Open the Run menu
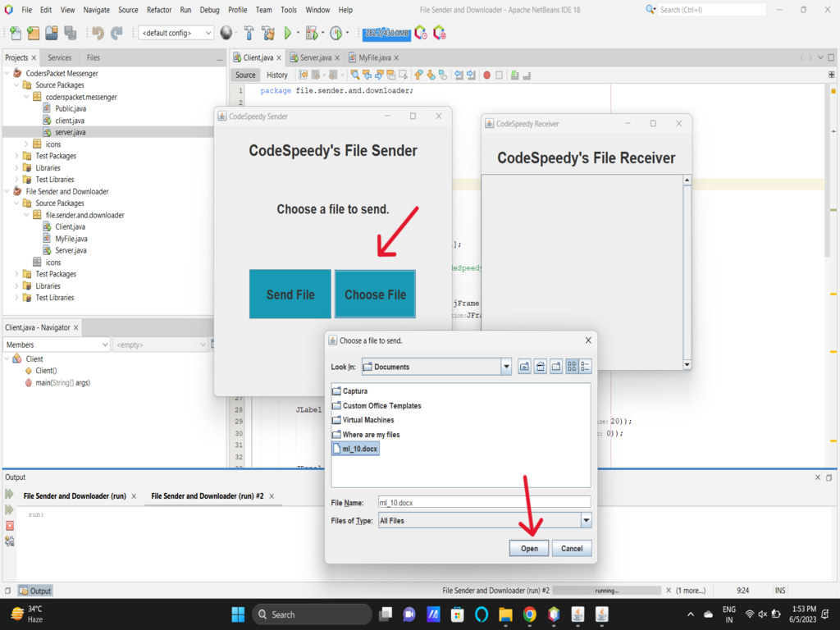The width and height of the screenshot is (840, 630). (185, 10)
